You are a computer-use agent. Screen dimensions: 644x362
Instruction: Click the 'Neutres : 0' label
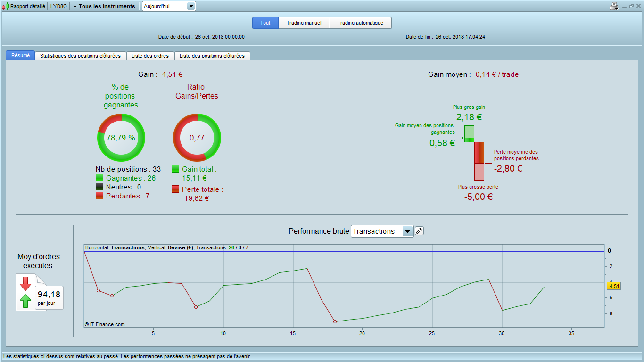tap(124, 187)
